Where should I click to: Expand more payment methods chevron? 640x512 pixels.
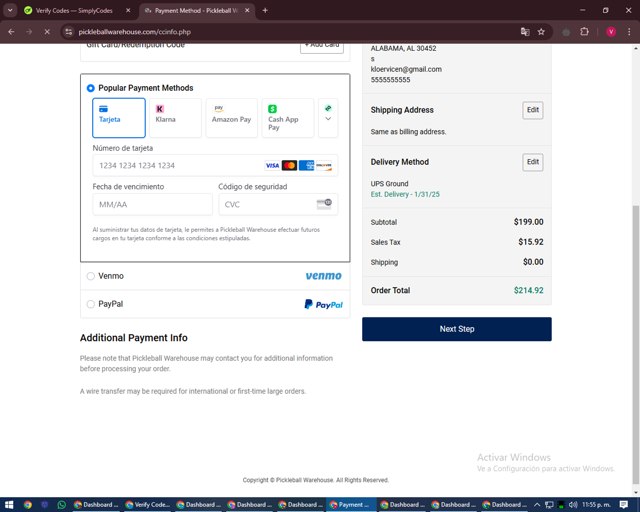tap(328, 118)
